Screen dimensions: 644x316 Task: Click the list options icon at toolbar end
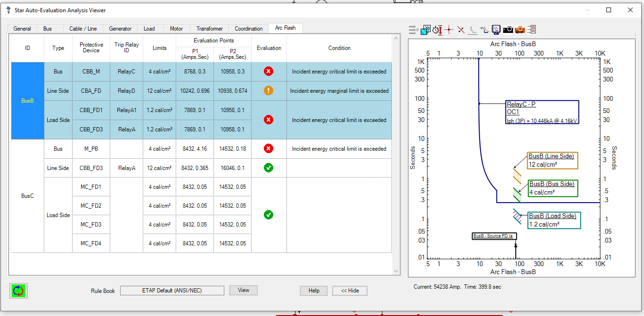pyautogui.click(x=531, y=30)
